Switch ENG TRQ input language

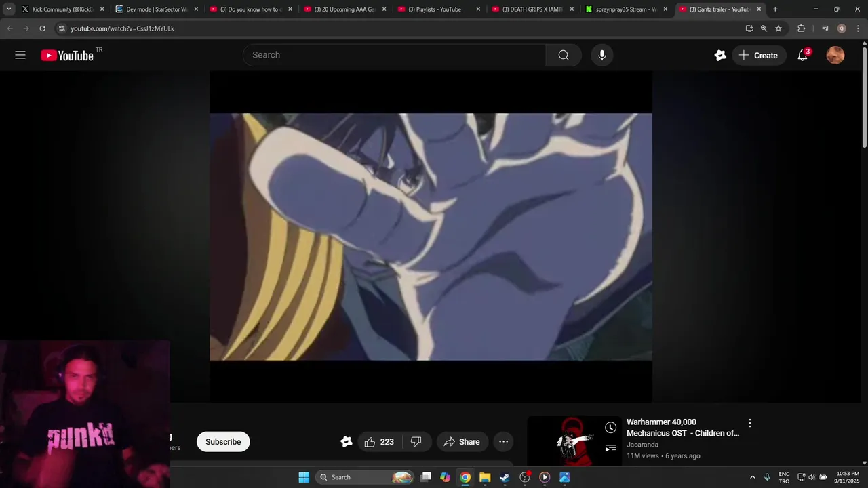[784, 477]
